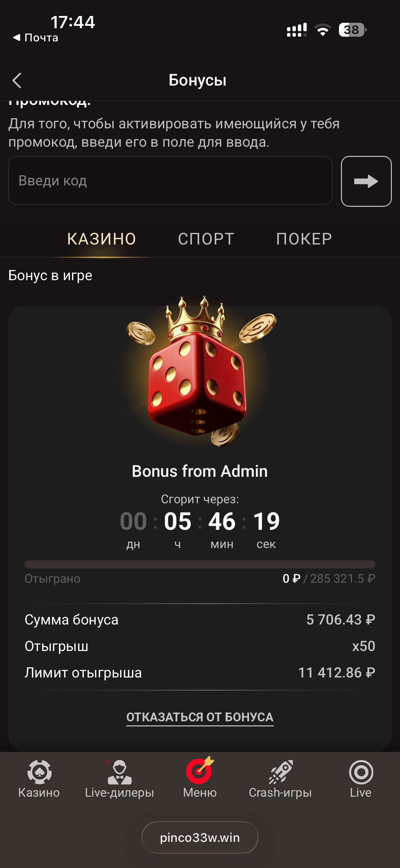Tap the Bonus from Admin title
400x868 pixels.
click(200, 471)
